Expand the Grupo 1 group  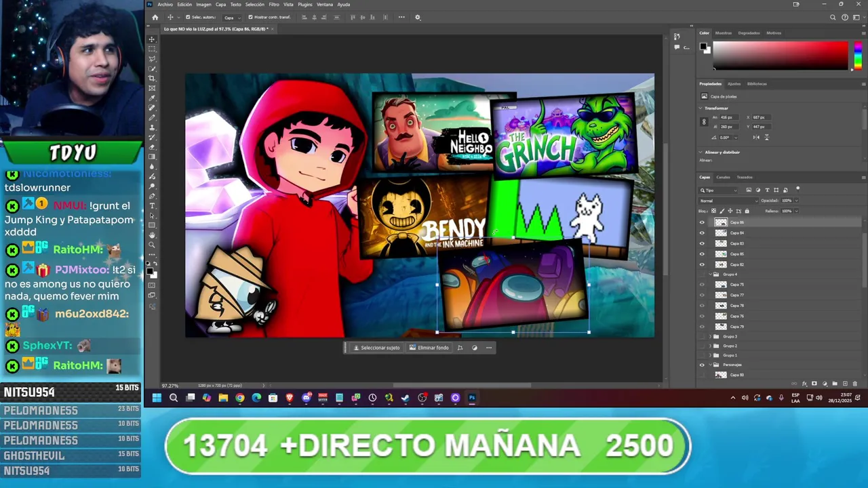pos(710,355)
